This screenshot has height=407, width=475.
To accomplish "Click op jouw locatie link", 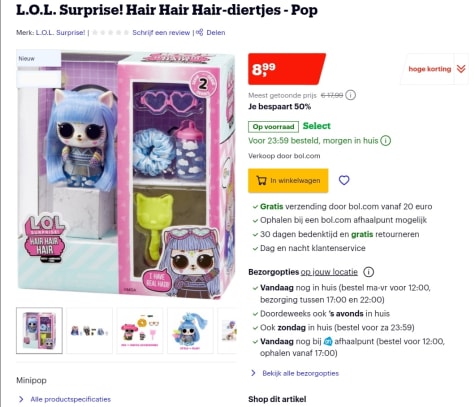I will coord(329,272).
